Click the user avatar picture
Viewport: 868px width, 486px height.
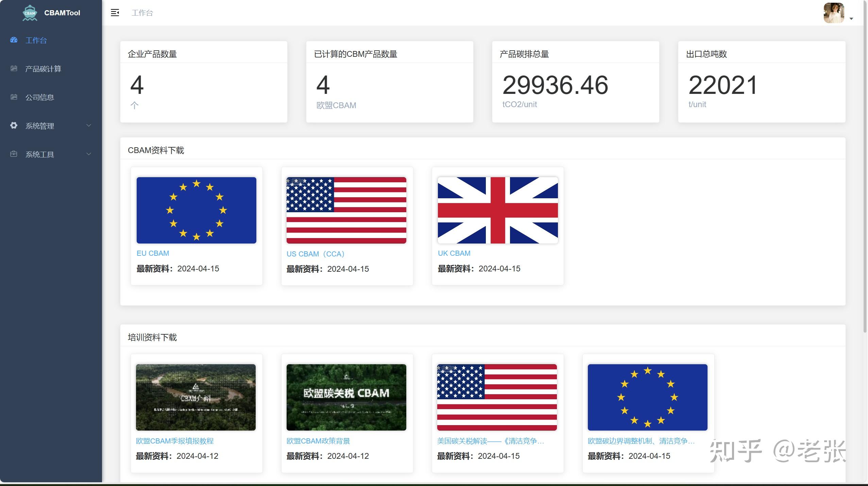(x=833, y=13)
